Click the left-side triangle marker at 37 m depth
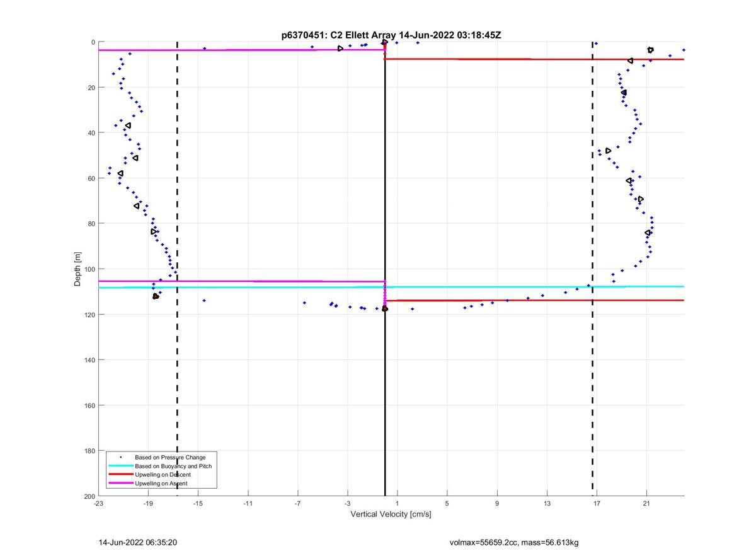 (x=128, y=125)
